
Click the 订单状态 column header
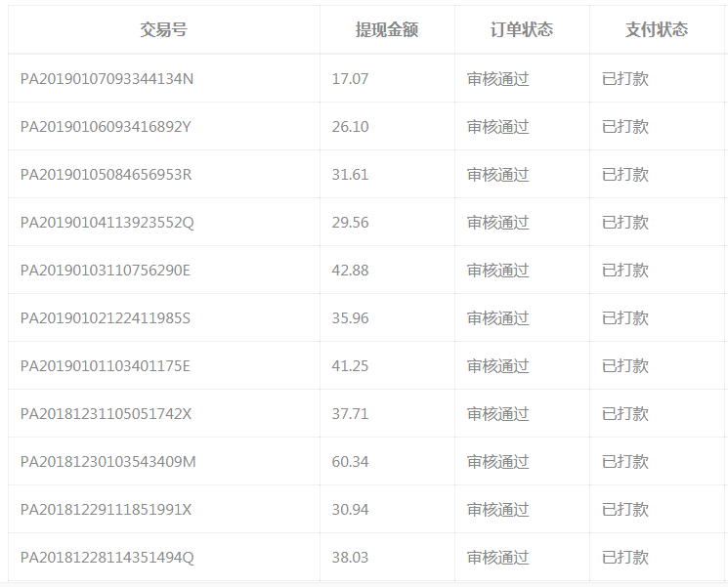pos(522,29)
